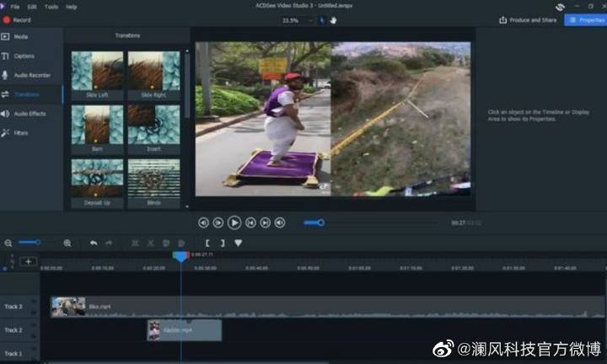Screen dimensions: 607x364
Task: Open the Media tab in sidebar
Action: click(31, 37)
